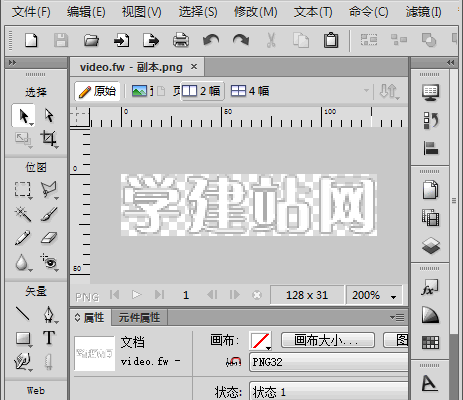Click the Save disk icon
Viewport: 463px width, 400px height.
(x=61, y=40)
